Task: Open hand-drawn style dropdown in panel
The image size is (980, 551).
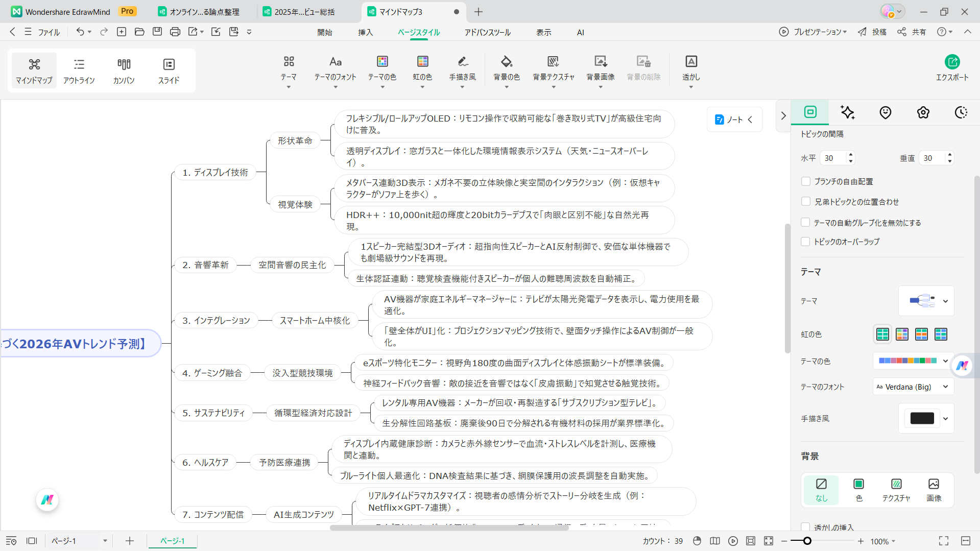Action: (926, 418)
